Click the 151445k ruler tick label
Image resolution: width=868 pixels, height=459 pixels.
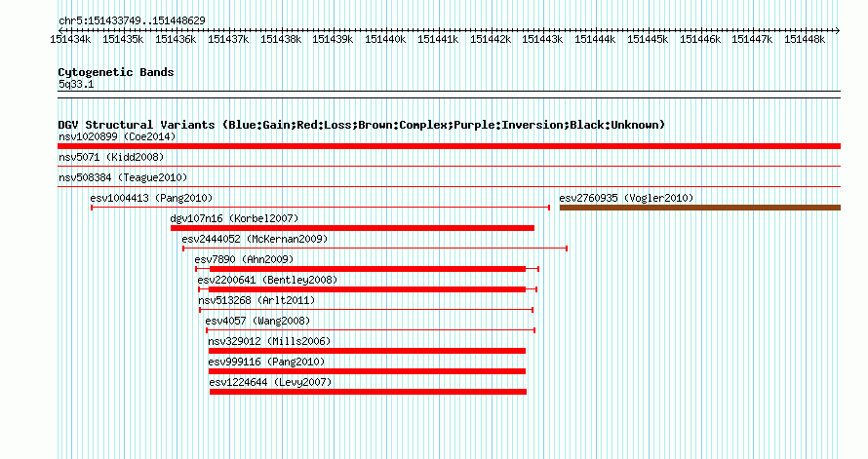coord(648,39)
